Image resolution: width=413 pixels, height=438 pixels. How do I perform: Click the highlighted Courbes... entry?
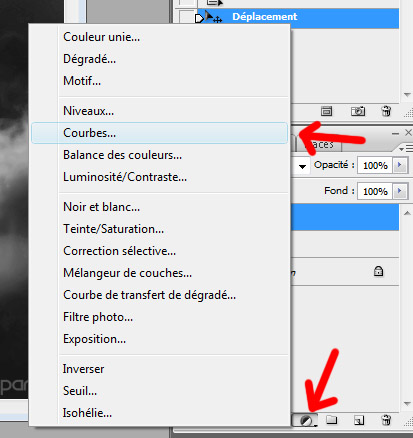click(x=159, y=133)
